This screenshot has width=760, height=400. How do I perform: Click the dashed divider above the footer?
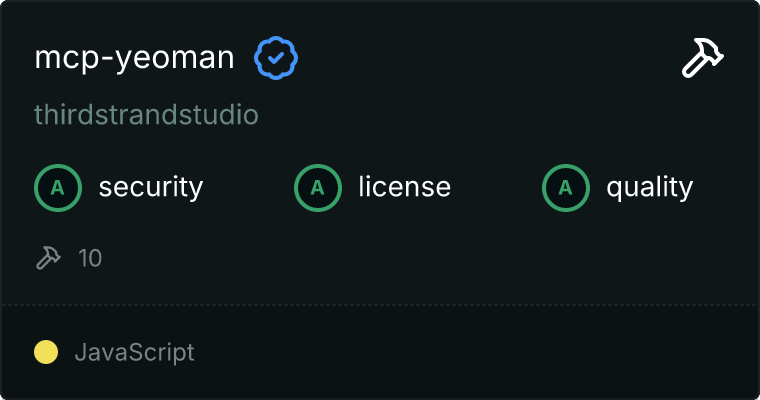pos(380,304)
